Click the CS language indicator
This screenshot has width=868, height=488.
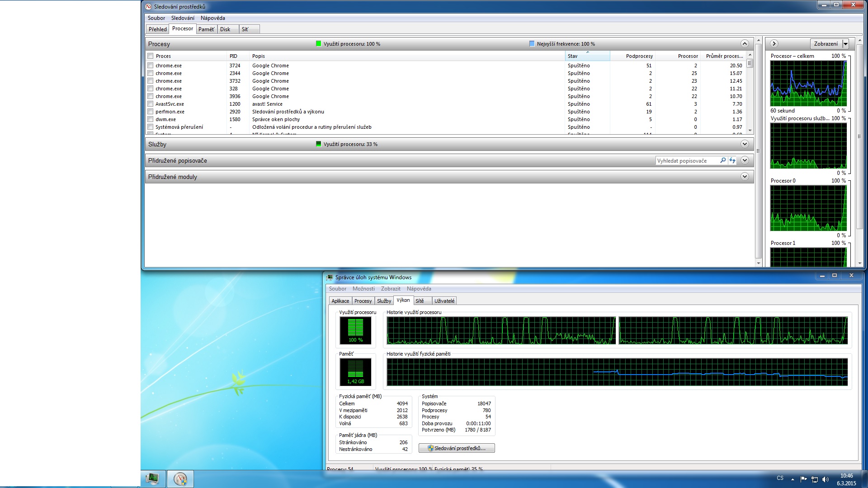click(780, 478)
